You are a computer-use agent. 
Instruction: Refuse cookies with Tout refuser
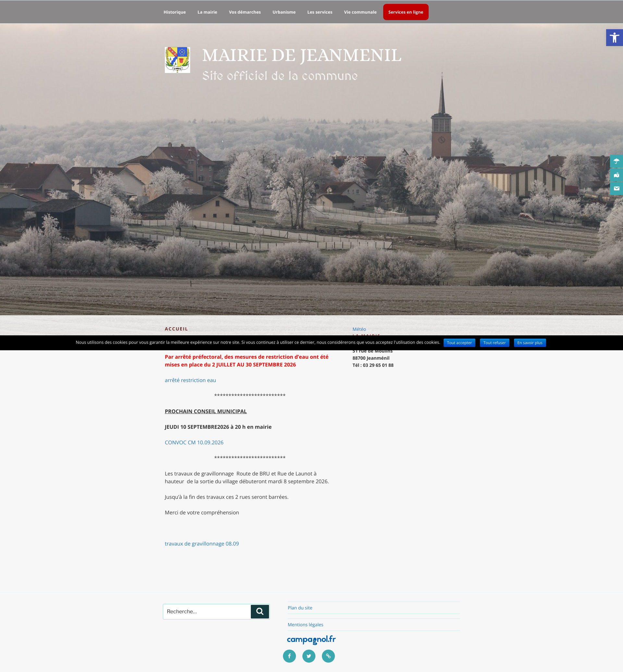[x=494, y=343]
